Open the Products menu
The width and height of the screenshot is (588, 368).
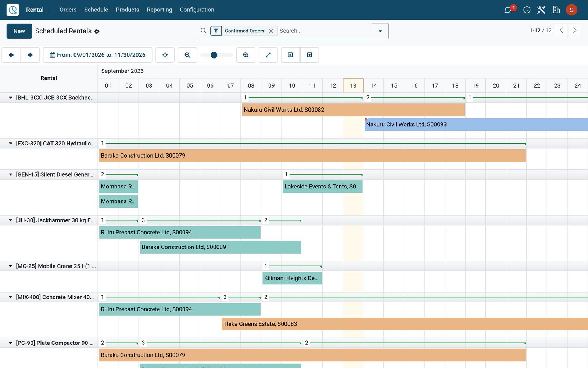[127, 10]
